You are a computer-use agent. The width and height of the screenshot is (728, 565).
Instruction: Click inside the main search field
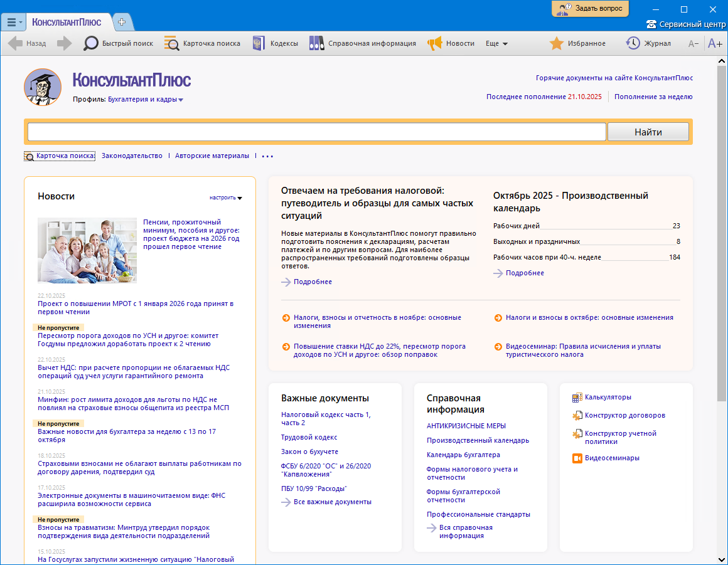(316, 132)
